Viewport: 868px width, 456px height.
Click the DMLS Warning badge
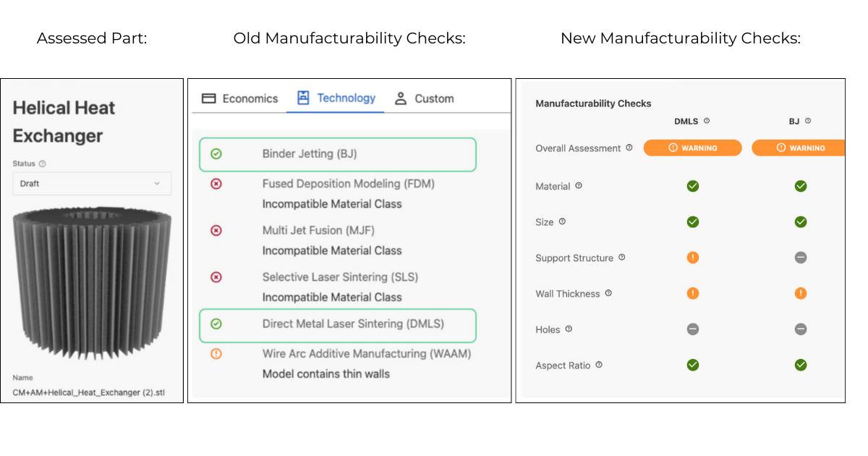(693, 148)
